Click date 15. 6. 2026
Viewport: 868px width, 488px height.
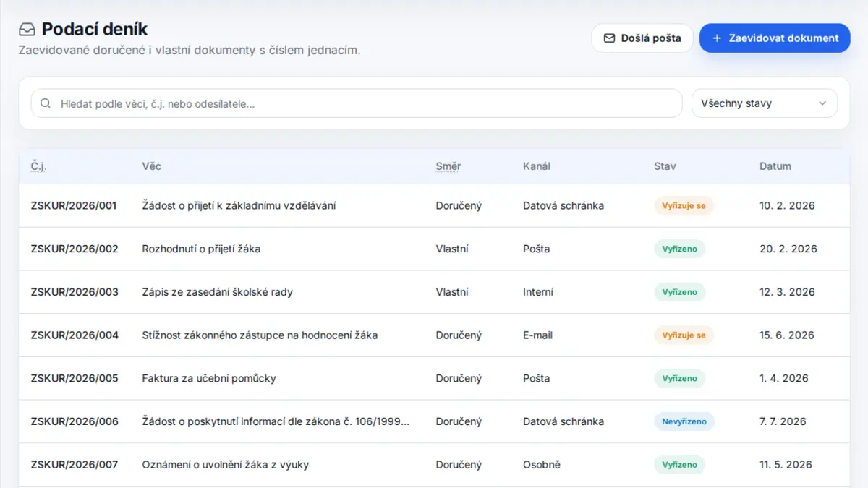click(787, 335)
